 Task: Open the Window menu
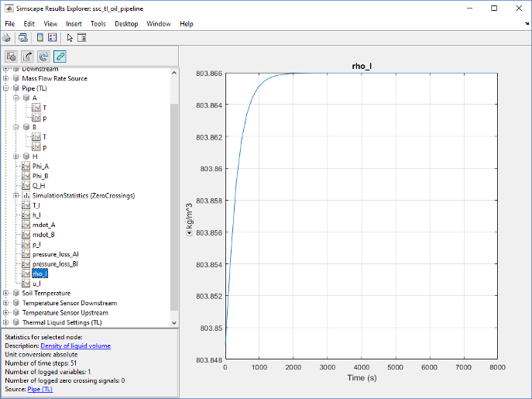pyautogui.click(x=159, y=24)
